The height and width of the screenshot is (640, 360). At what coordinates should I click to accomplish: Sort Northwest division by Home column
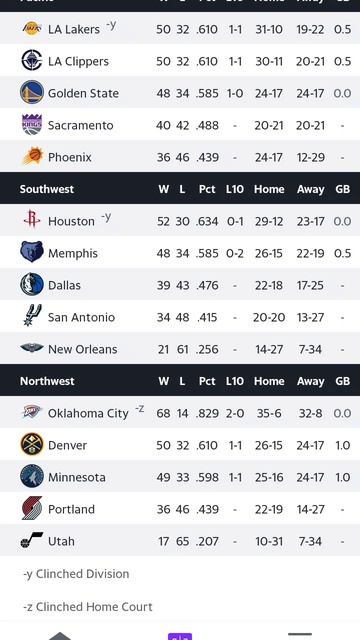point(269,381)
